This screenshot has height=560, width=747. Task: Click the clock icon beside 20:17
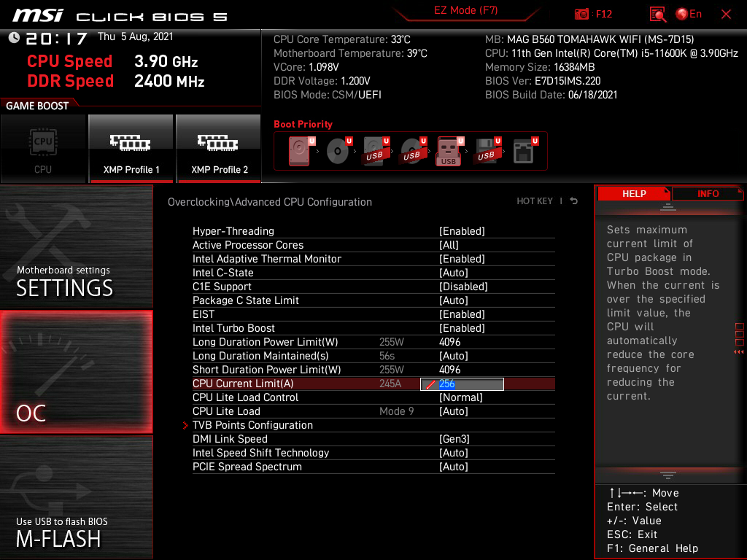[15, 38]
